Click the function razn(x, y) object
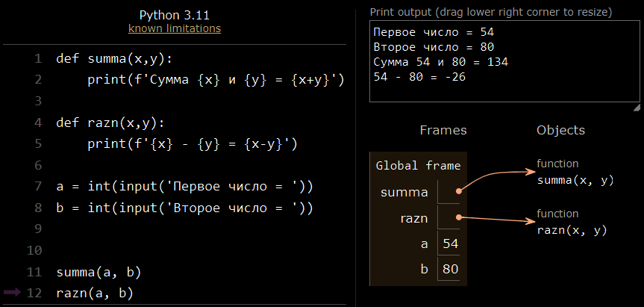 tap(572, 223)
